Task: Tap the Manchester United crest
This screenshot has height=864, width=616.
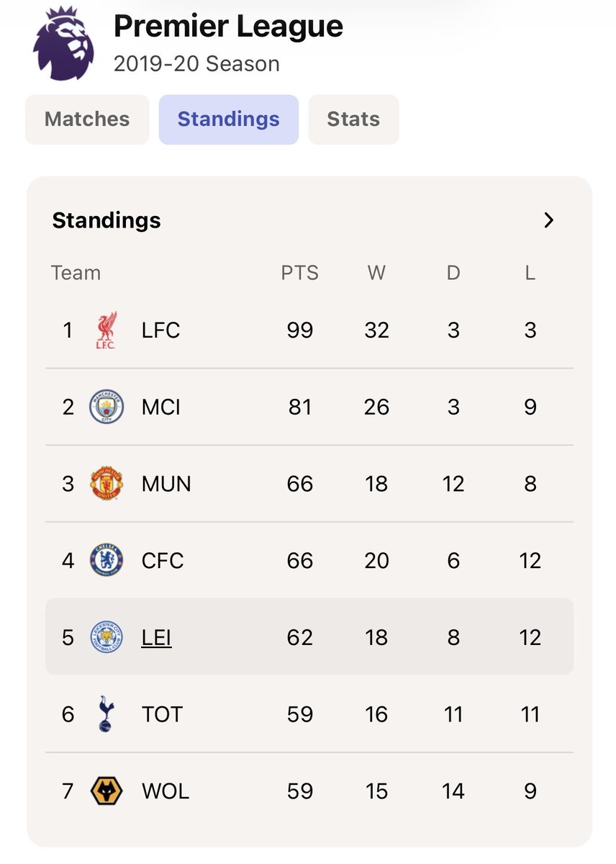Action: pos(106,484)
